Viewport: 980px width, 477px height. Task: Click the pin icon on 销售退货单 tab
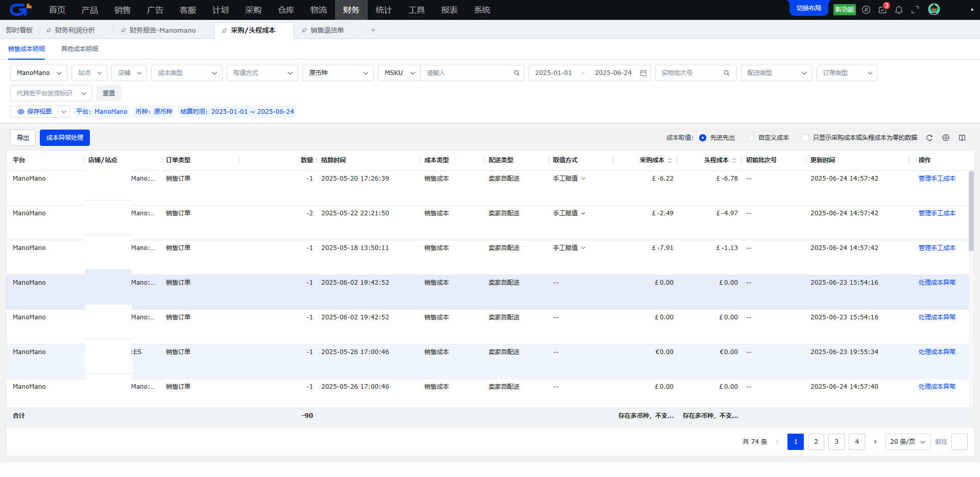(x=304, y=31)
